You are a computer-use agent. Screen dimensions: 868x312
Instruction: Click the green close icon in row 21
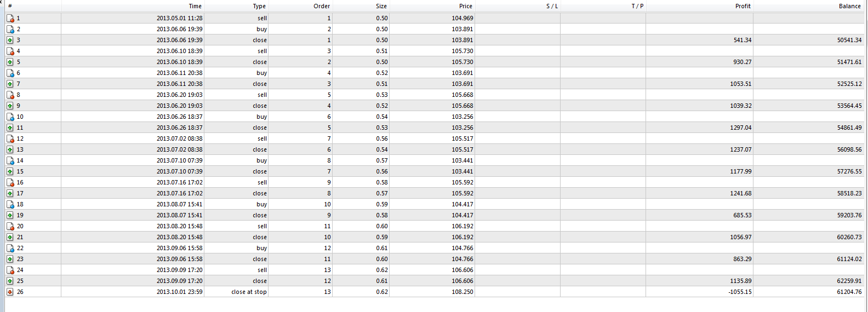(x=10, y=237)
